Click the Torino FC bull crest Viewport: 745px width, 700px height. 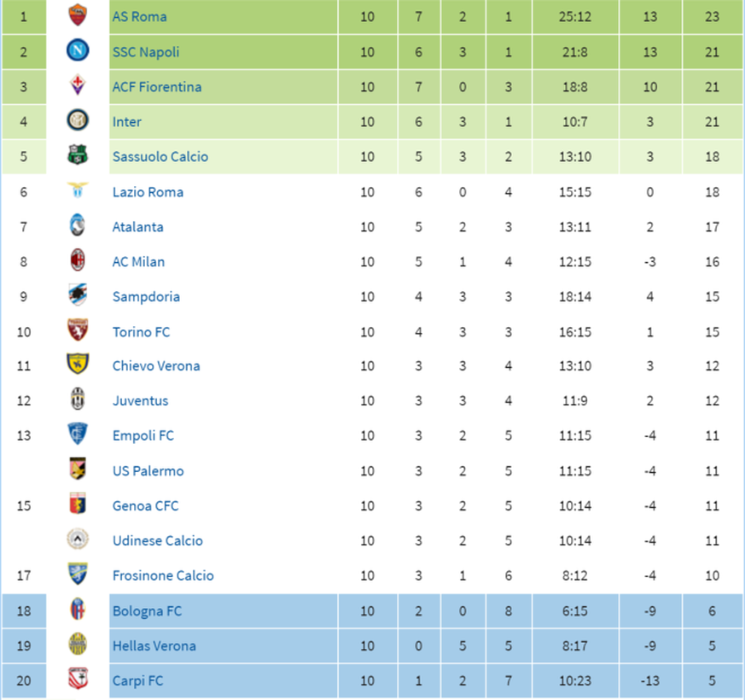(x=78, y=330)
